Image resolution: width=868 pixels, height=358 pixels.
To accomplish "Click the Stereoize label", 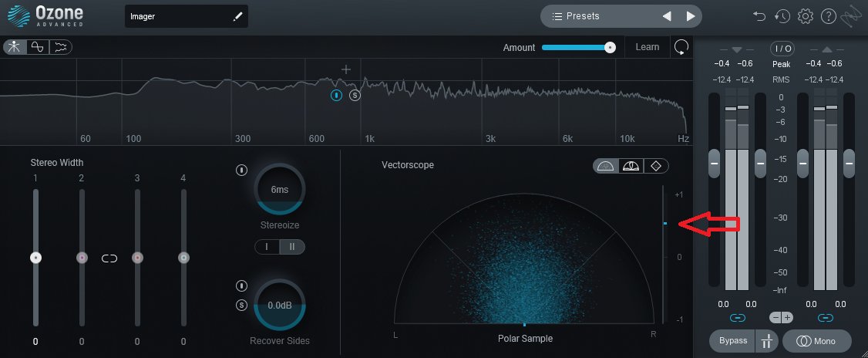I will 280,225.
